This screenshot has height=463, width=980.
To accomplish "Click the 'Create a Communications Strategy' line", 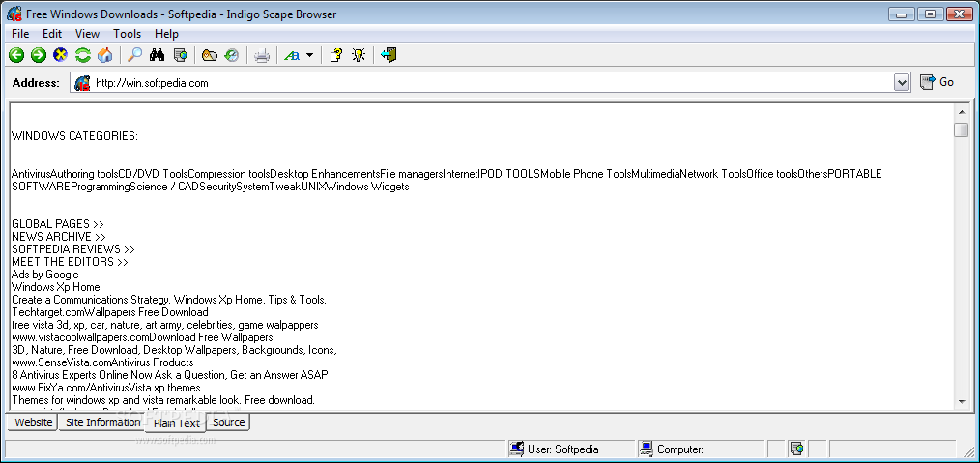I will click(x=169, y=300).
